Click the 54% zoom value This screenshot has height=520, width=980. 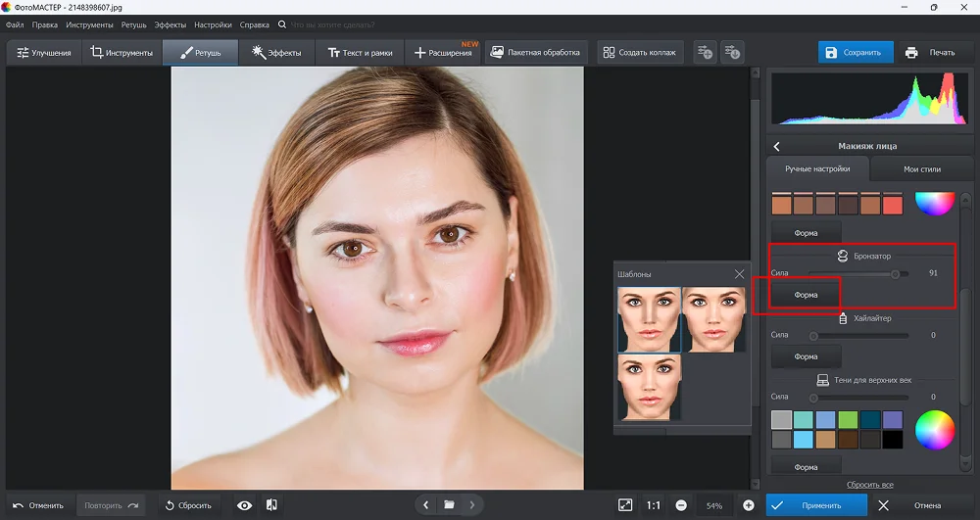click(x=714, y=505)
